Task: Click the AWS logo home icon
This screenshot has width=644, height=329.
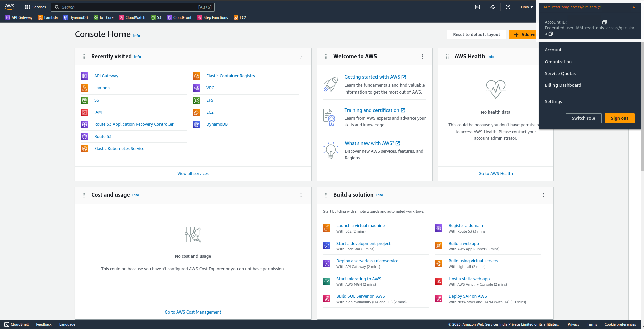Action: (x=10, y=7)
